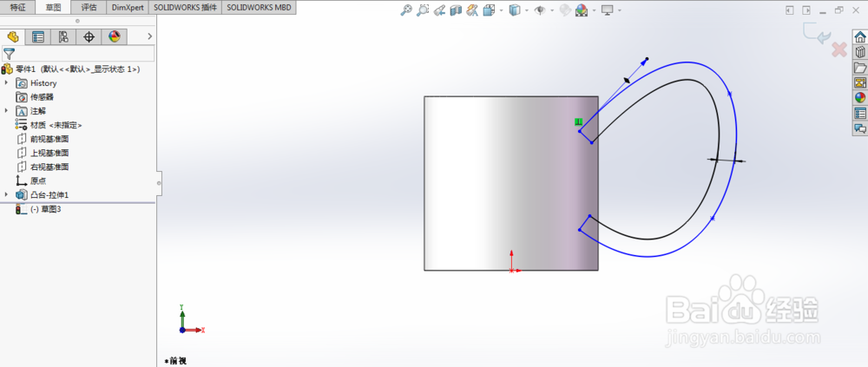Image resolution: width=868 pixels, height=367 pixels.
Task: Click the Zoom to Fit icon
Action: 406,10
